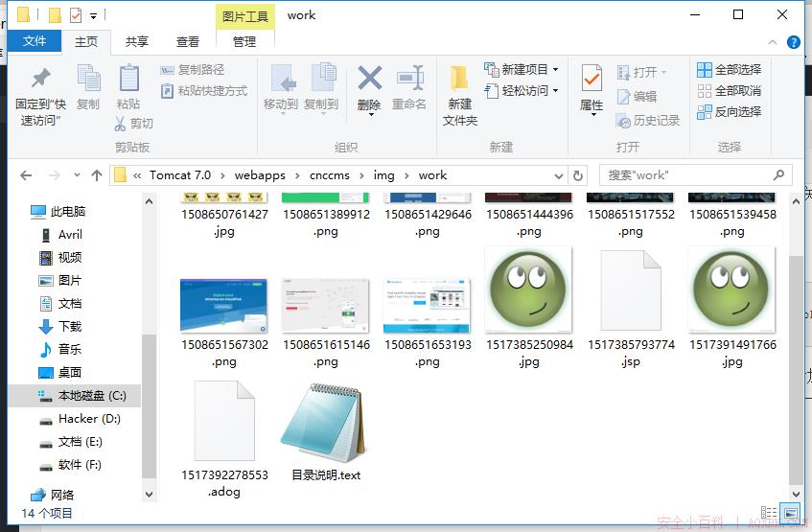Select 网络 in navigation pane
Image resolution: width=812 pixels, height=532 pixels.
pos(53,496)
